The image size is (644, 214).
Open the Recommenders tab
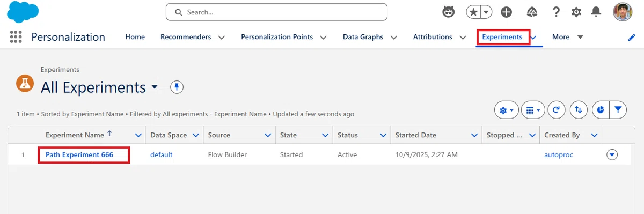tap(186, 37)
